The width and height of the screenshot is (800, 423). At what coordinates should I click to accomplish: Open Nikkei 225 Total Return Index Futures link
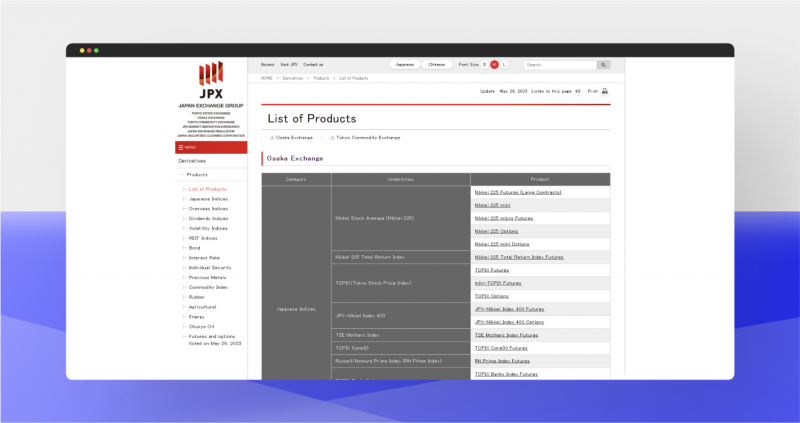coord(519,257)
